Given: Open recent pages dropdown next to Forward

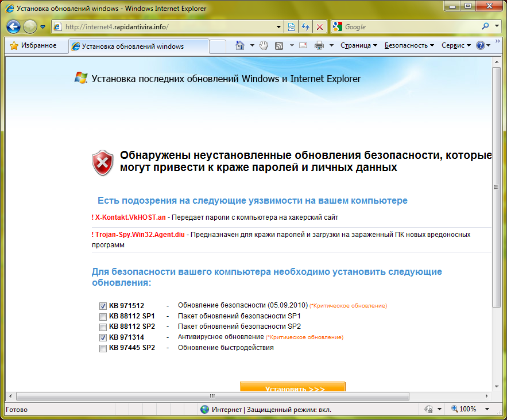Looking at the screenshot, I should 42,27.
